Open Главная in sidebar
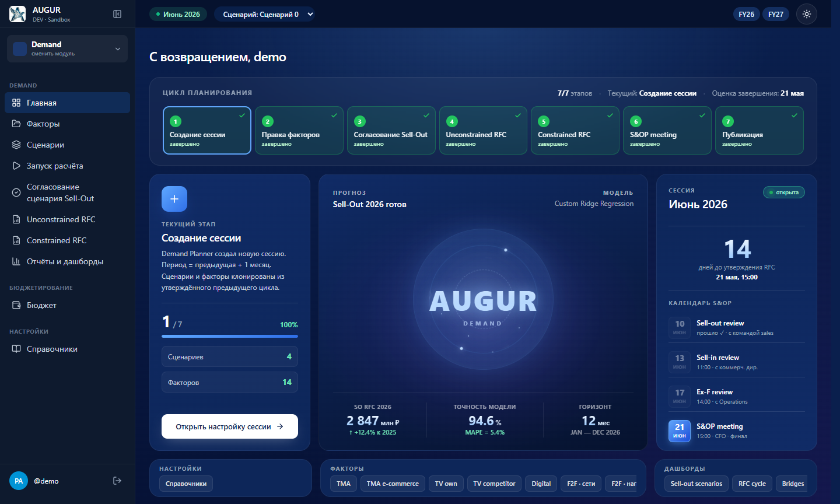 pos(68,103)
